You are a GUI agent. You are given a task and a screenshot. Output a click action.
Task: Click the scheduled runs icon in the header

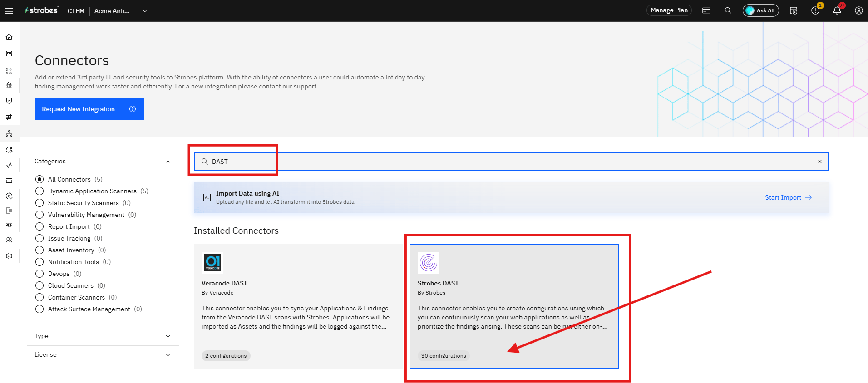click(794, 10)
